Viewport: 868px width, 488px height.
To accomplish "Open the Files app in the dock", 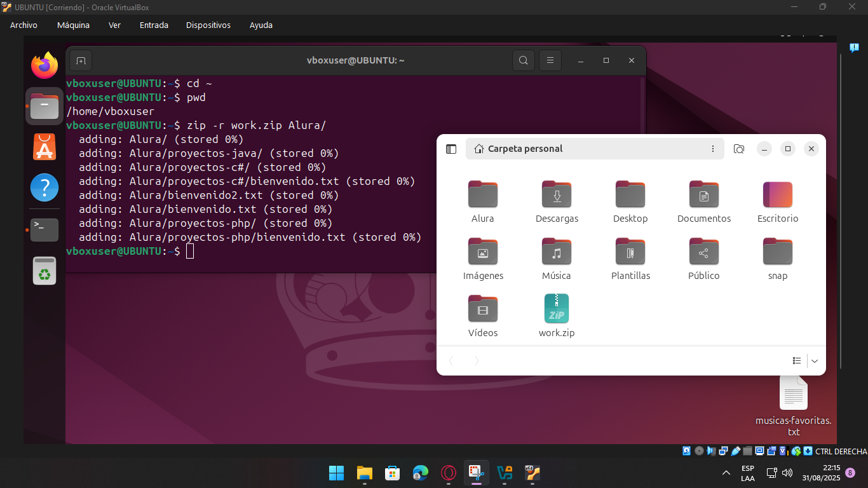I will pos(44,106).
